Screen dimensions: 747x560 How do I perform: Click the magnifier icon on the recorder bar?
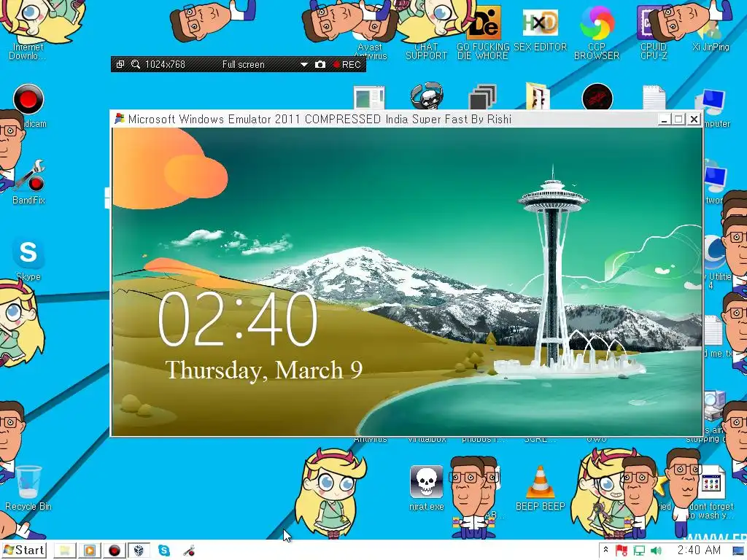(135, 64)
